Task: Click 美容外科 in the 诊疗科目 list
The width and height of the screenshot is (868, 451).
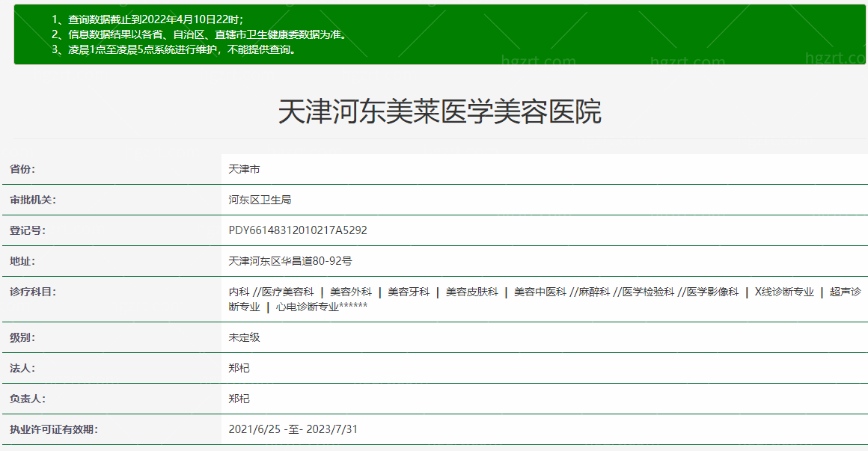Action: pos(350,292)
